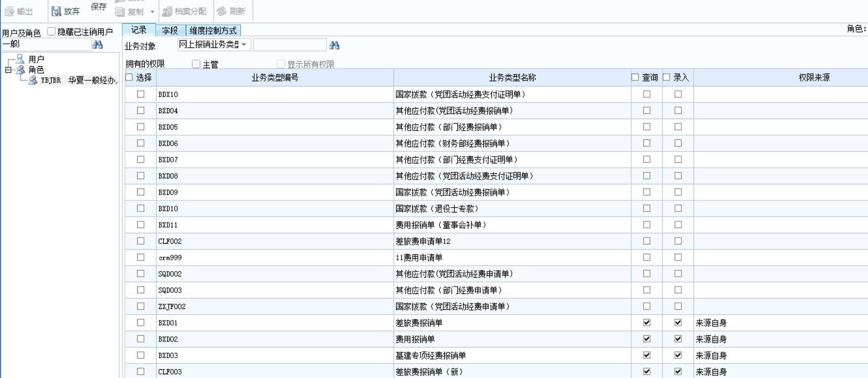Toggle the 主管 checkbox
The height and width of the screenshot is (378, 868).
point(196,64)
